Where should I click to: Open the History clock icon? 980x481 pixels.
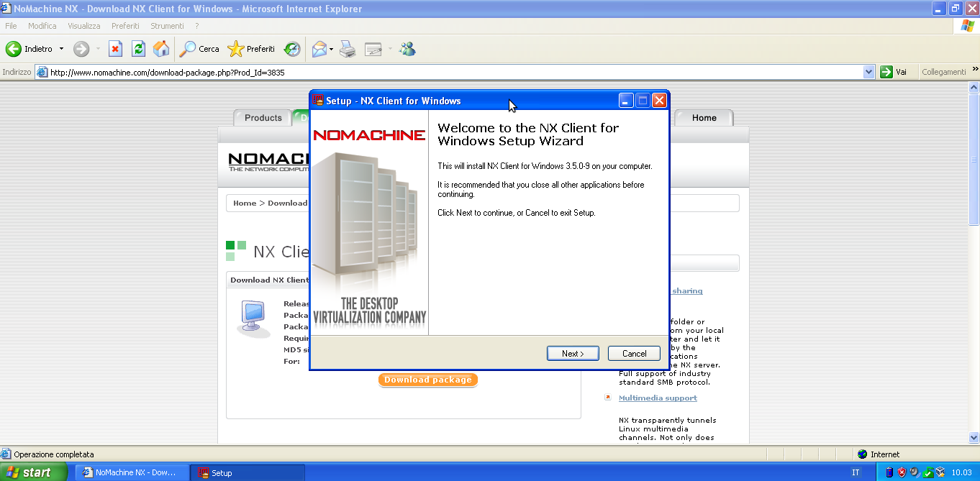point(292,49)
